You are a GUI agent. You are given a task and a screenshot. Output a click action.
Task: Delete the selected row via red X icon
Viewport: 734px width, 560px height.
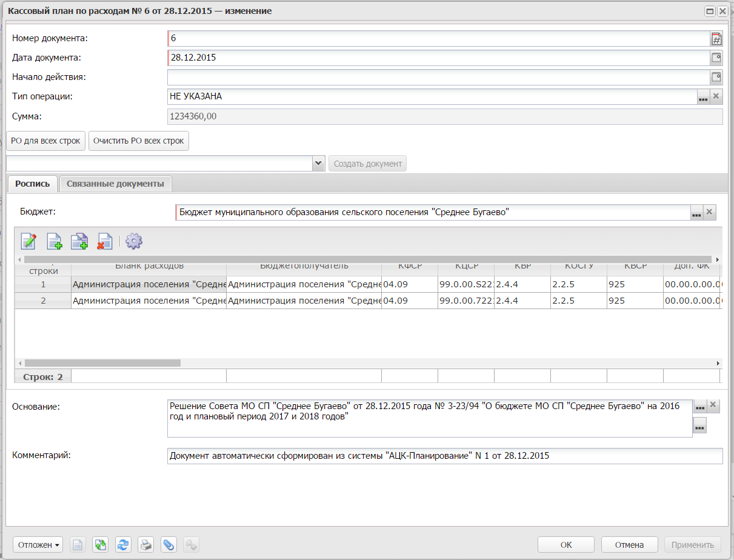[x=105, y=241]
